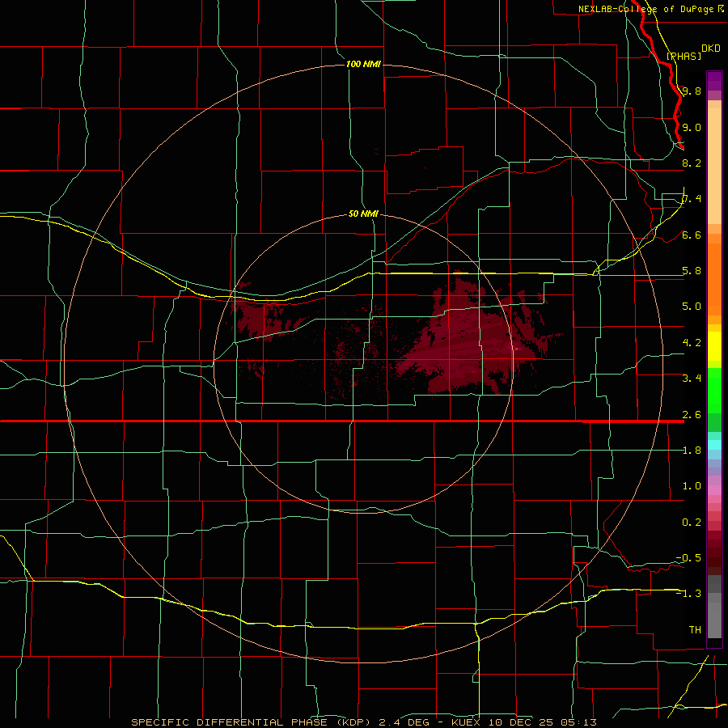Click the 3.4 scale value

692,379
